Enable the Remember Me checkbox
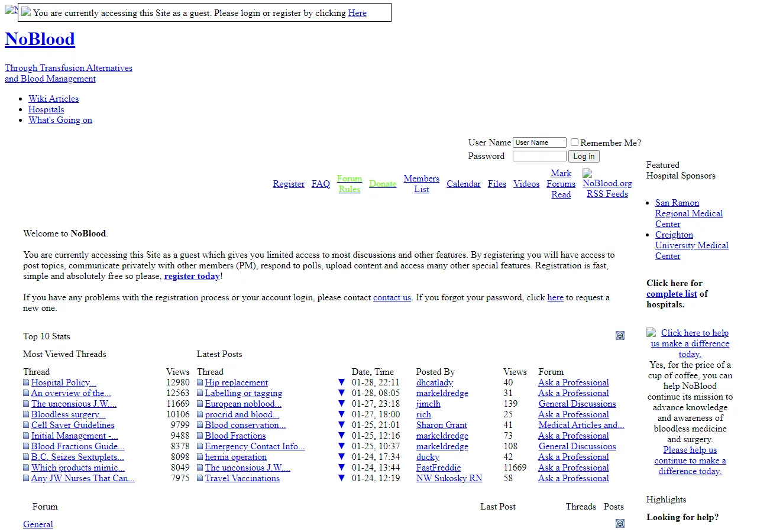757x532 pixels. pos(574,142)
